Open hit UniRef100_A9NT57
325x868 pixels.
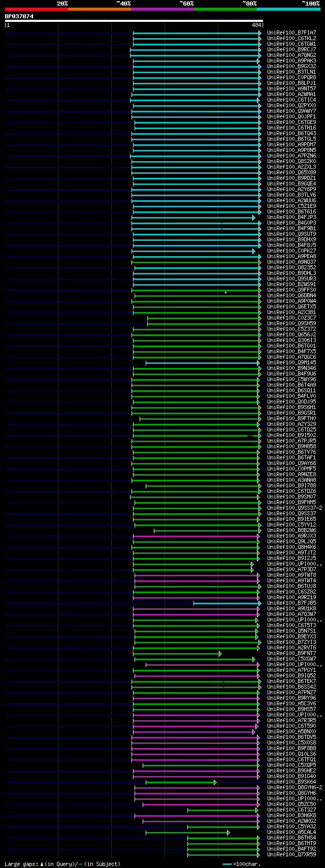(291, 89)
